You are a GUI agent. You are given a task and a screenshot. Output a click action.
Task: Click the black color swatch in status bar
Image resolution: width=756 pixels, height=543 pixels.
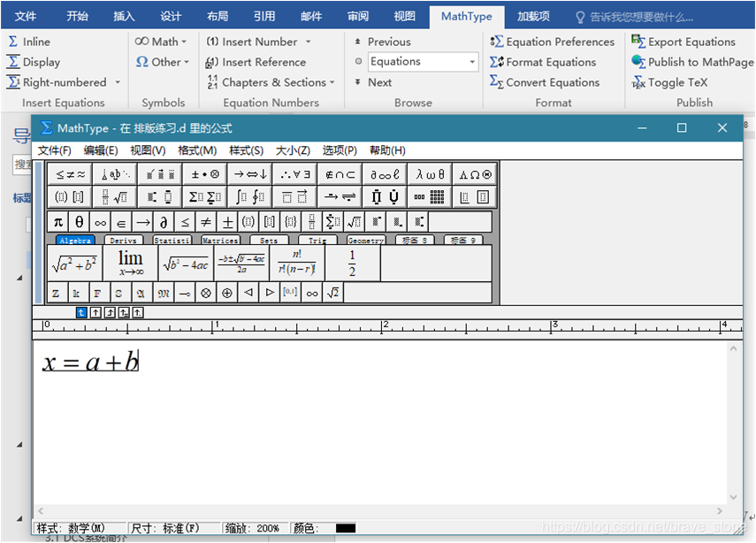346,529
